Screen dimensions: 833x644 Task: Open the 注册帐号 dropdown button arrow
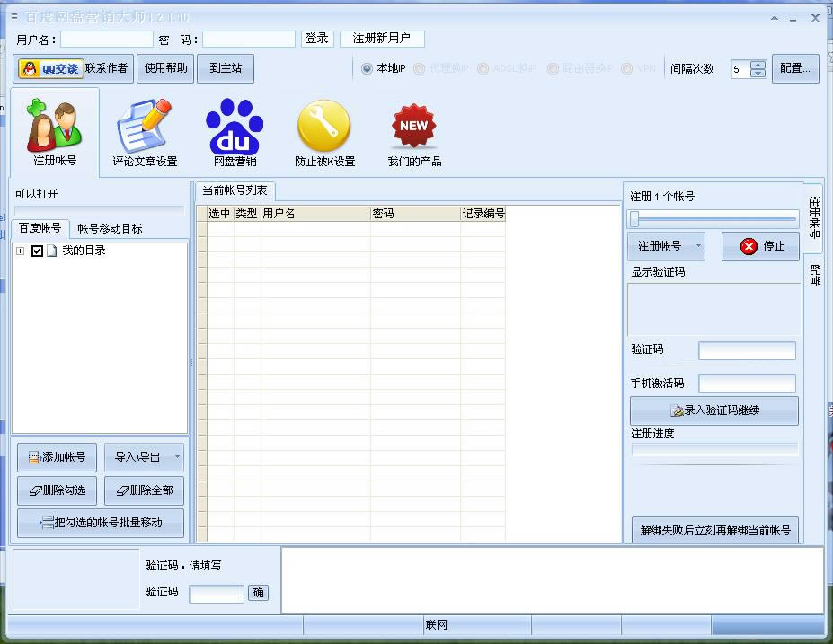tap(698, 246)
